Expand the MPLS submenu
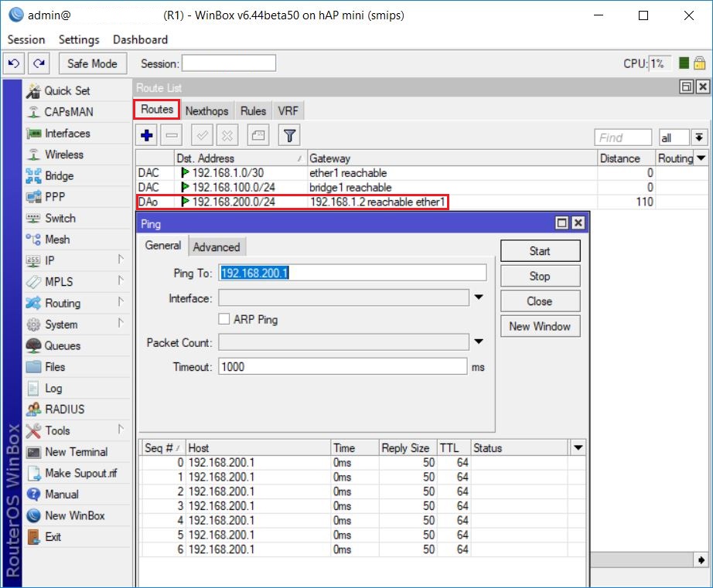Viewport: 713px width, 588px height. [121, 280]
